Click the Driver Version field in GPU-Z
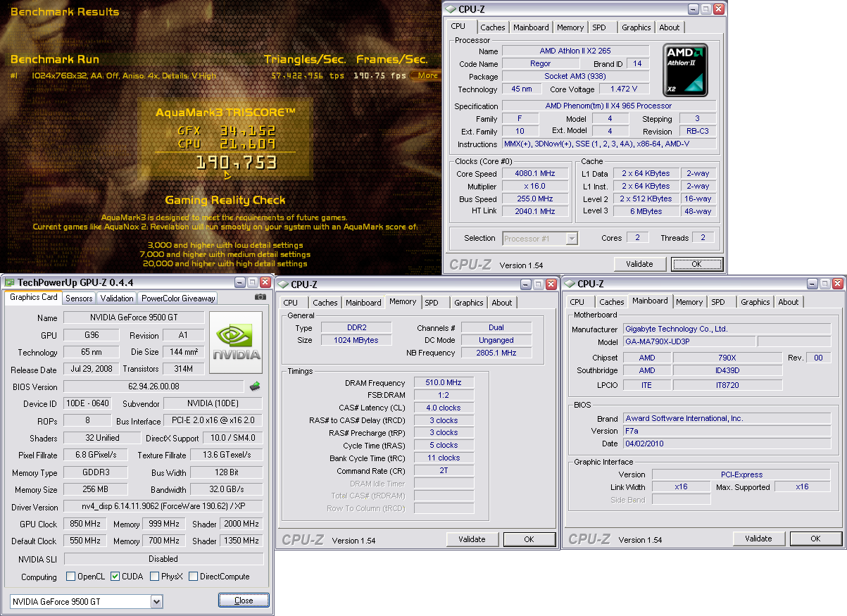 pyautogui.click(x=163, y=507)
